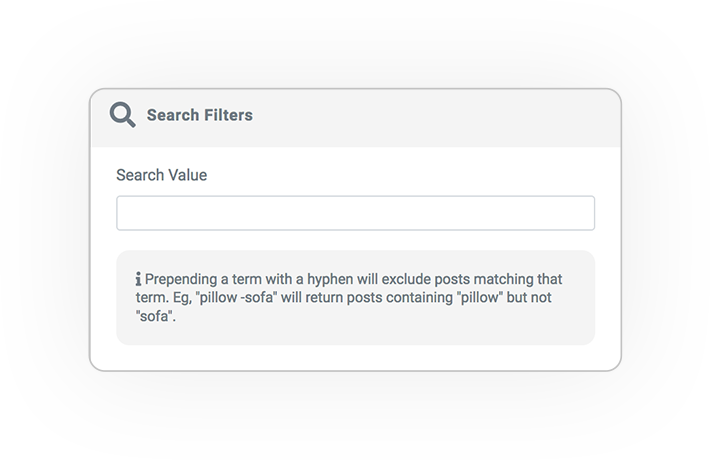
Task: Focus the Search Value text field
Action: [355, 213]
